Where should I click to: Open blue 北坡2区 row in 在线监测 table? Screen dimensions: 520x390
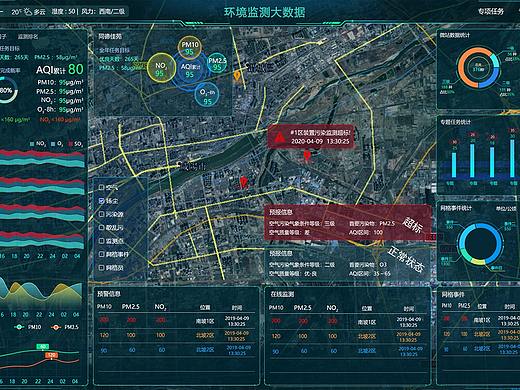point(348,351)
